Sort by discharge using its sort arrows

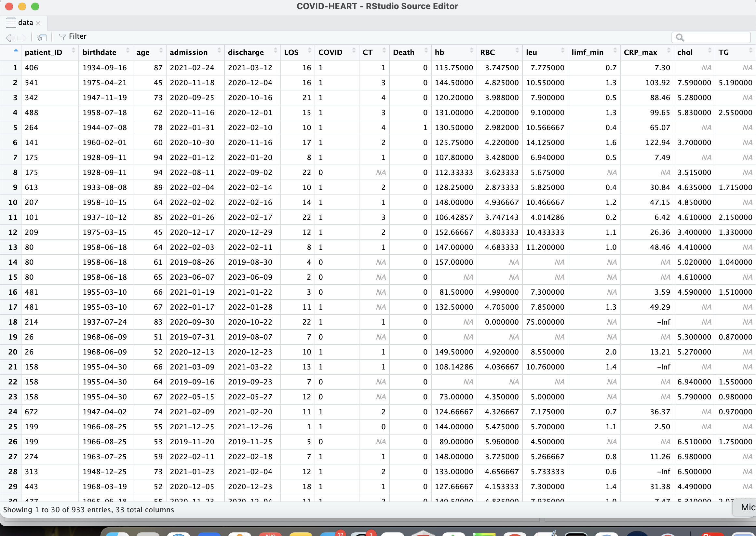coord(275,50)
